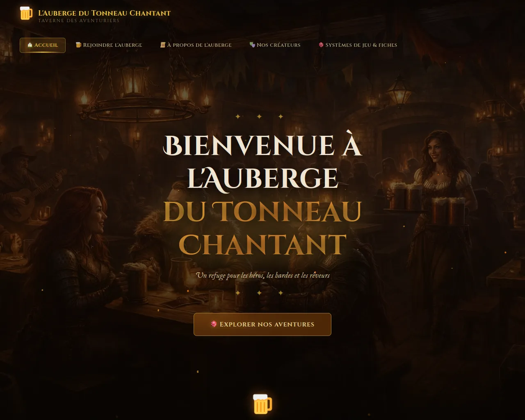Click the tagline about héros, bardes et rêveurs
525x420 pixels.
click(263, 275)
